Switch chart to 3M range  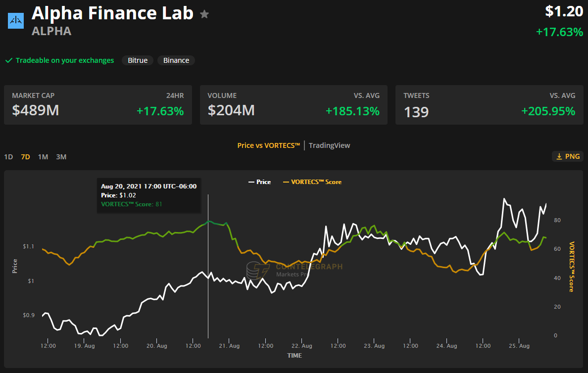61,157
